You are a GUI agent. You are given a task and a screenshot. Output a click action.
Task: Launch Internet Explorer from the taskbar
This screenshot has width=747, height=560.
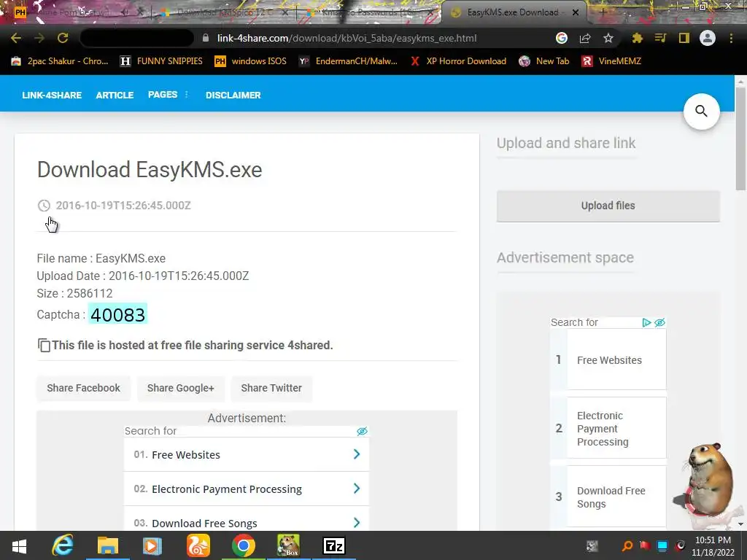pyautogui.click(x=63, y=545)
